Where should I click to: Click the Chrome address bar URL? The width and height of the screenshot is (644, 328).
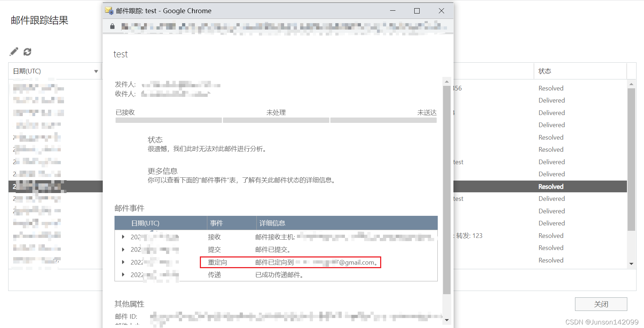pyautogui.click(x=283, y=27)
